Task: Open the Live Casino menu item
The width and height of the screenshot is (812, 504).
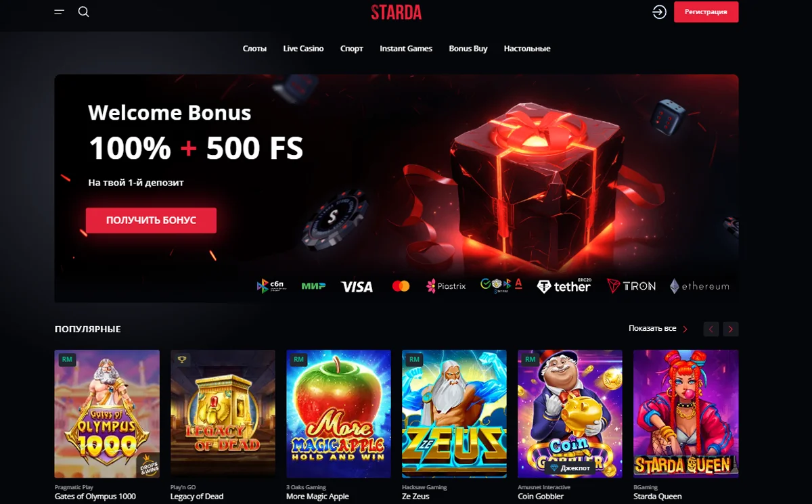Action: click(303, 49)
